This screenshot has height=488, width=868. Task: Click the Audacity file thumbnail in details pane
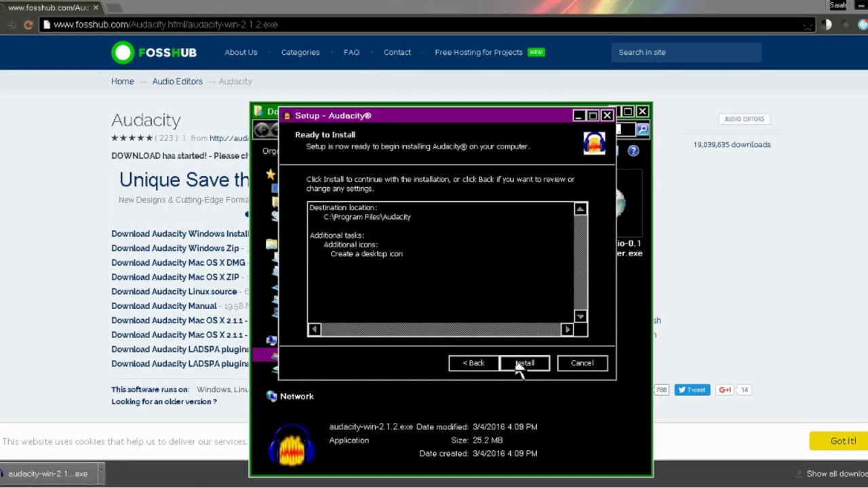292,444
